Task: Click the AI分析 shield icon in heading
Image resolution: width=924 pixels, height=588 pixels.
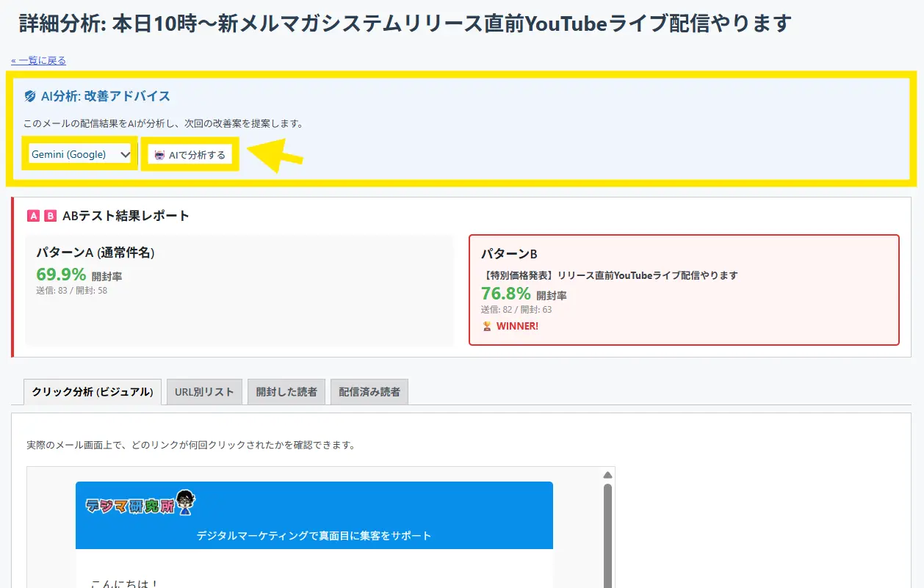Action: point(30,96)
